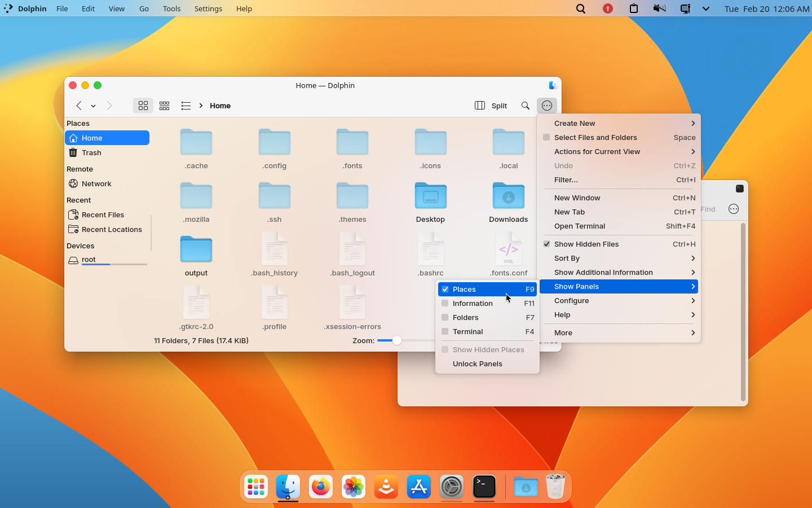Open the View menu in menu bar
812x508 pixels.
pyautogui.click(x=117, y=8)
